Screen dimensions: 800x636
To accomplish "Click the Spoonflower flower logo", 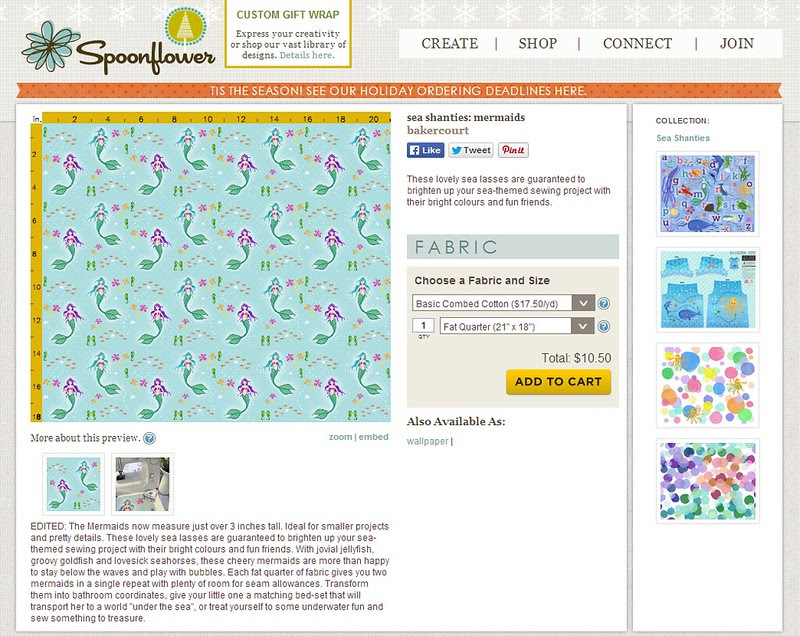I will point(50,46).
